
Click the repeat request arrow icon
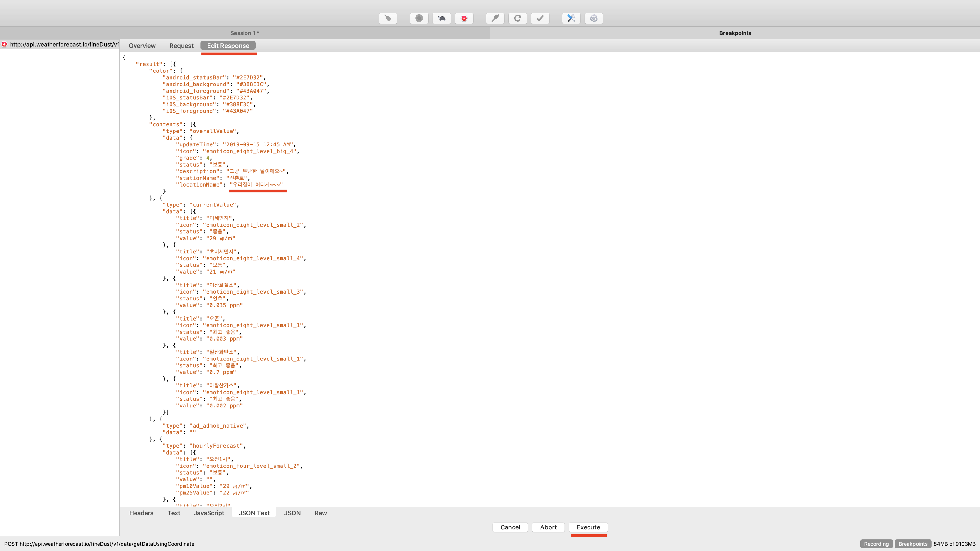517,18
